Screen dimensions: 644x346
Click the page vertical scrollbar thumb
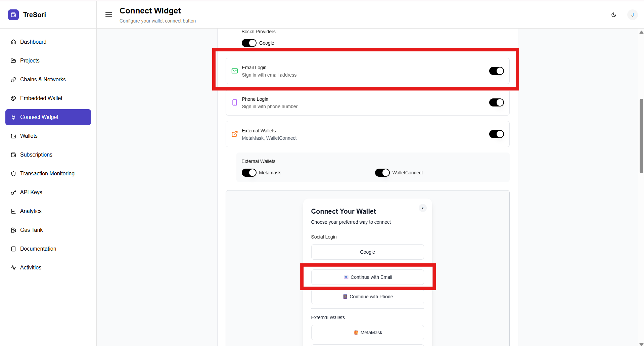pos(641,136)
